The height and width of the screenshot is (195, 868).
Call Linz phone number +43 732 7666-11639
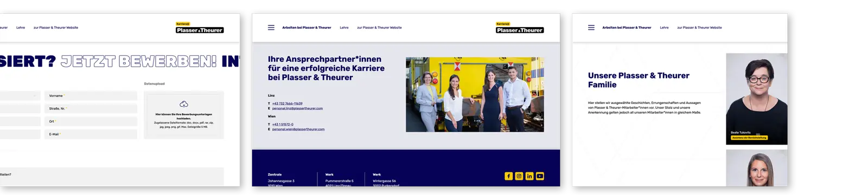tap(287, 103)
